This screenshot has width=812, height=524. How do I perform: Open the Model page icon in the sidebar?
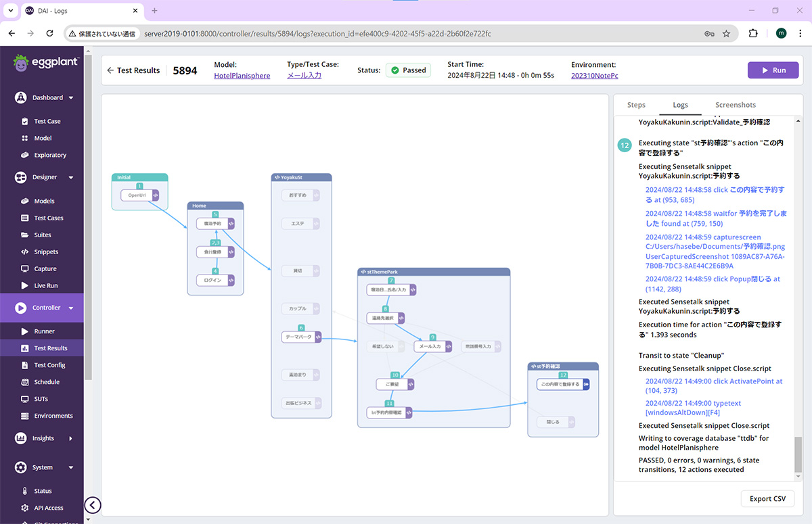pyautogui.click(x=25, y=138)
